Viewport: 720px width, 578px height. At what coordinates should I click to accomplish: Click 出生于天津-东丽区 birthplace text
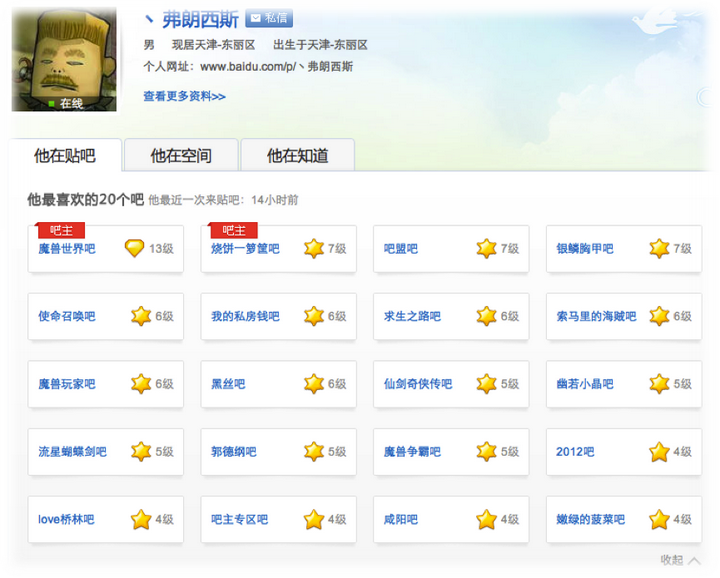320,45
